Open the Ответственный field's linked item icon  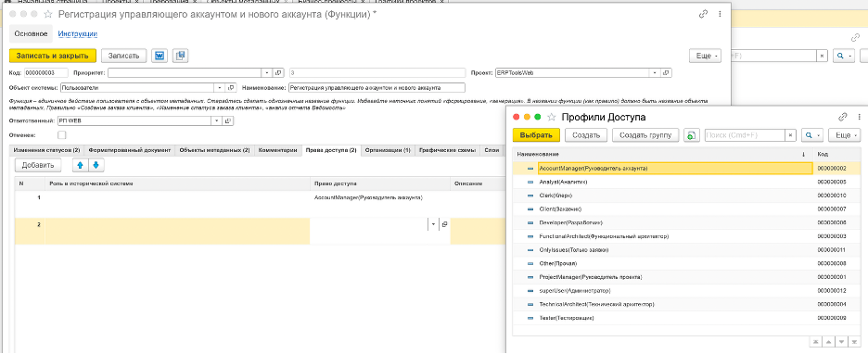[227, 121]
